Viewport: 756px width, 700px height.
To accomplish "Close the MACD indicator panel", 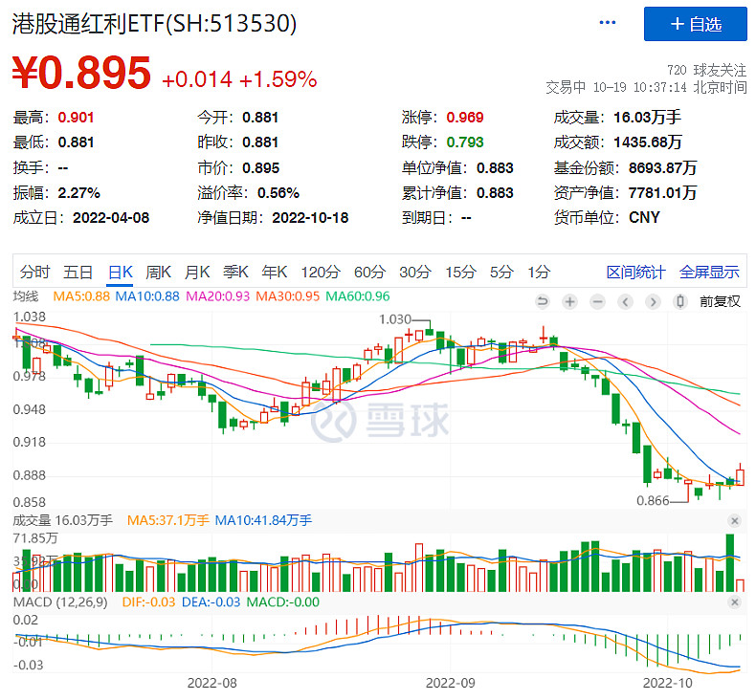I will point(734,602).
